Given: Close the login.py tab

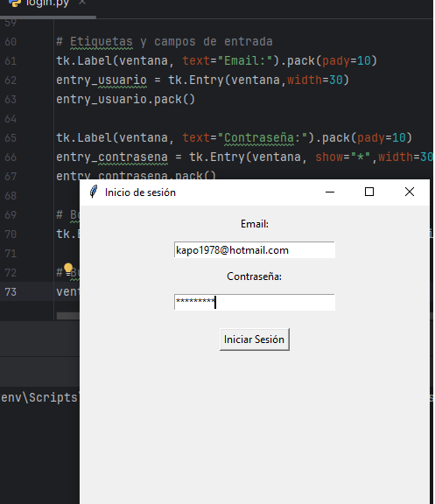Looking at the screenshot, I should (82, 3).
